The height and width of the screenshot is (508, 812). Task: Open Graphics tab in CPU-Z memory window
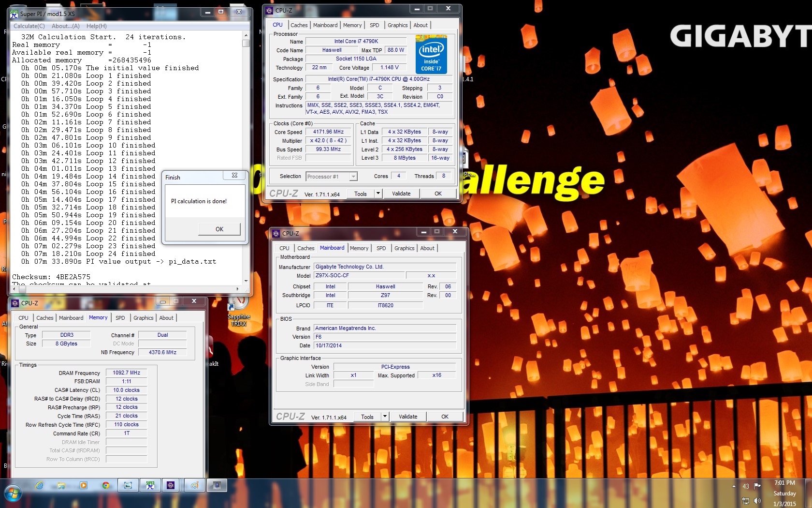(144, 318)
